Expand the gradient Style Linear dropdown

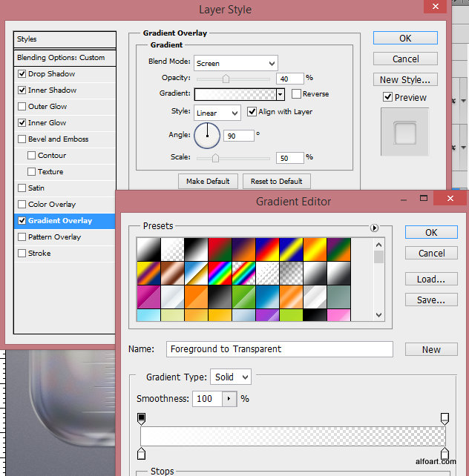coord(217,113)
